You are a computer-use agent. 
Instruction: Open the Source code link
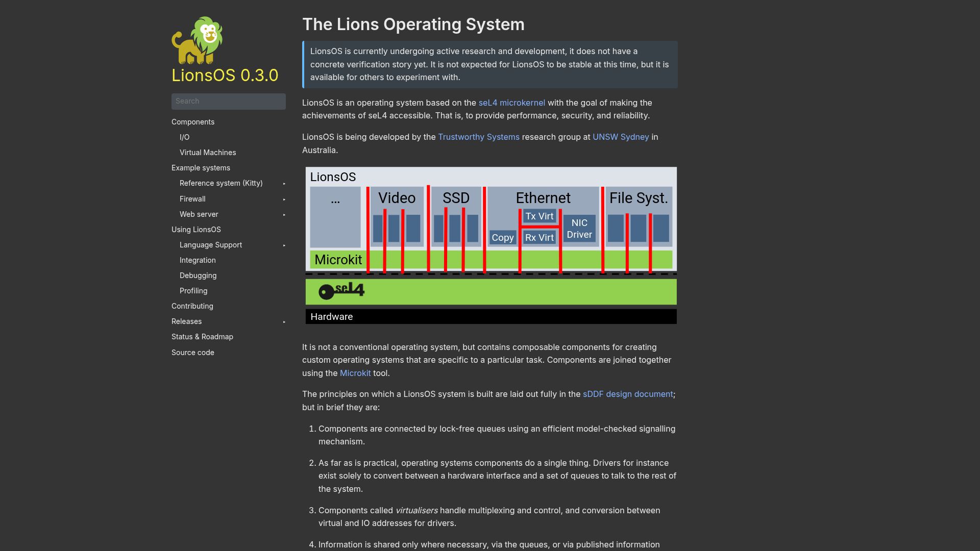[x=193, y=353]
